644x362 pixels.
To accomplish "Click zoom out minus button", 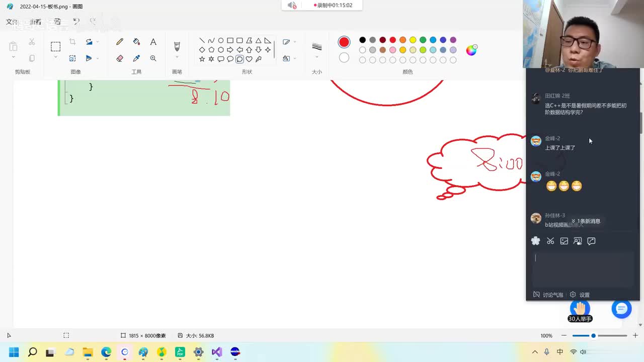I will tap(564, 335).
